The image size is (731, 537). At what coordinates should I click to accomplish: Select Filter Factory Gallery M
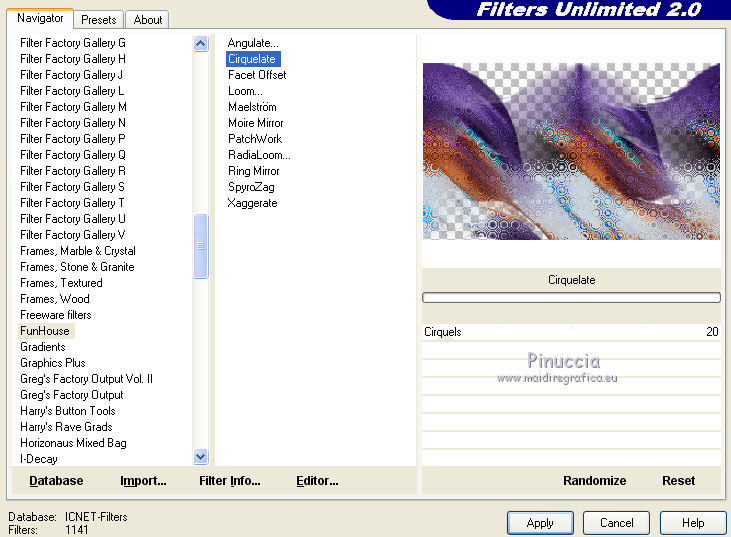tap(73, 107)
